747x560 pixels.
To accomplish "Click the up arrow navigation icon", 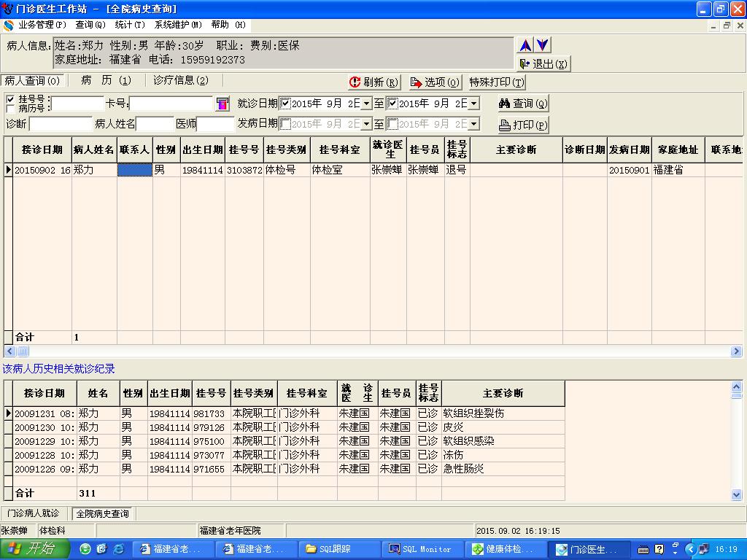I will [525, 45].
